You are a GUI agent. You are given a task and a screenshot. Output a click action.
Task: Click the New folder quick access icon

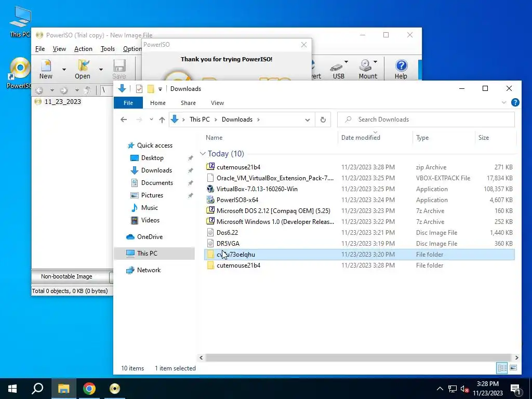pyautogui.click(x=151, y=89)
